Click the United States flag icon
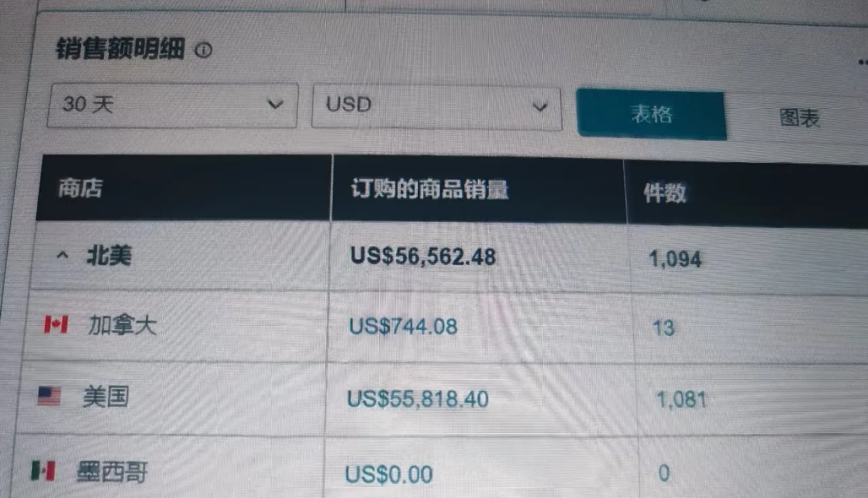Screen dimensions: 868x498 pyautogui.click(x=49, y=396)
